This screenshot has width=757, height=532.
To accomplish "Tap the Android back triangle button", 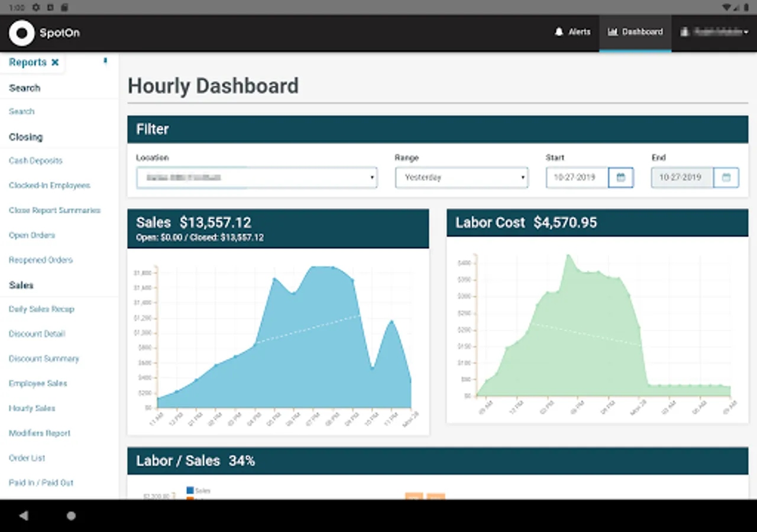I will pyautogui.click(x=24, y=516).
